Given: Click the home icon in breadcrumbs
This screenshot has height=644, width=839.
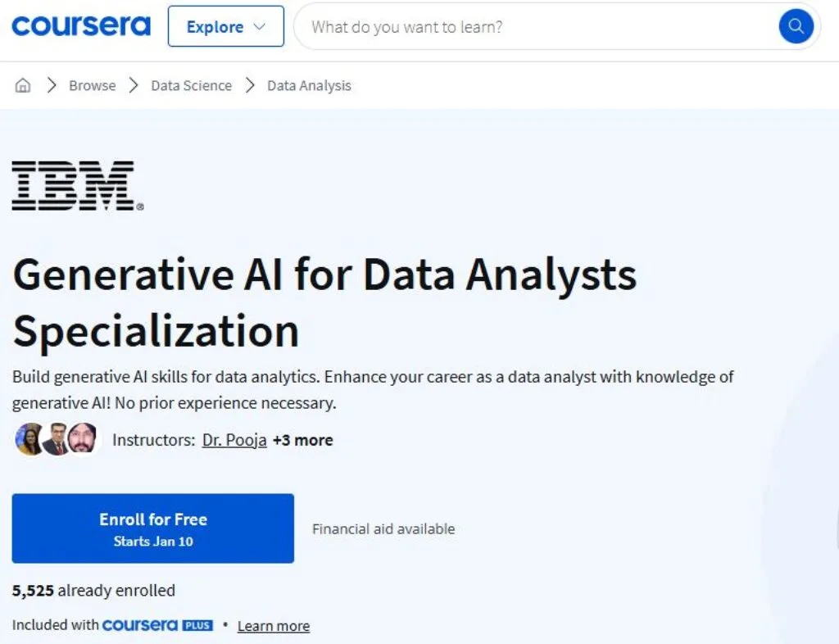Looking at the screenshot, I should pos(23,85).
